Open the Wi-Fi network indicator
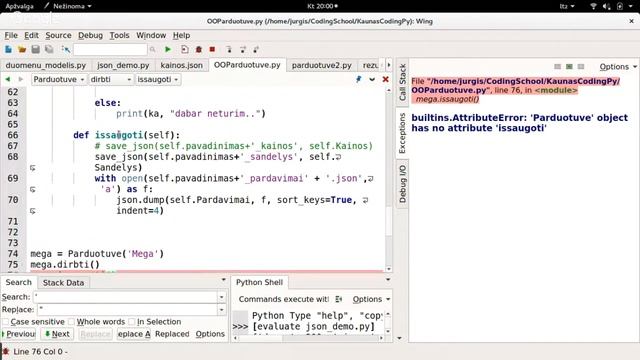640x360 pixels. click(x=593, y=6)
